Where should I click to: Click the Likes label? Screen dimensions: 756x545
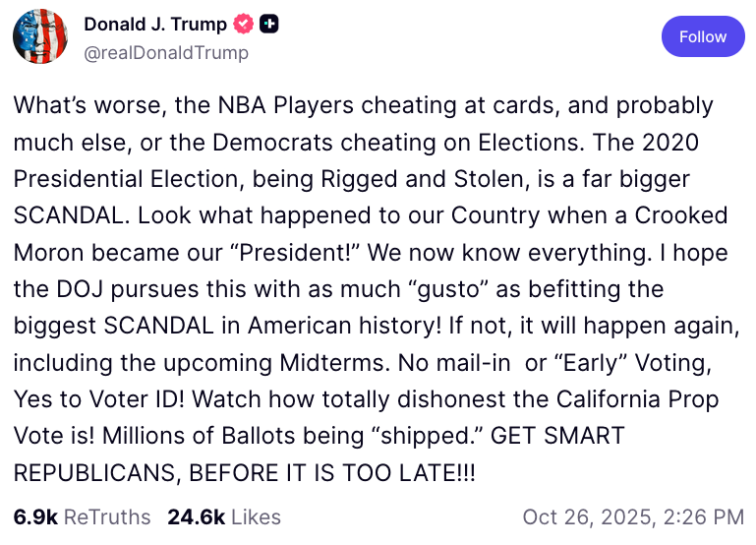(x=255, y=516)
